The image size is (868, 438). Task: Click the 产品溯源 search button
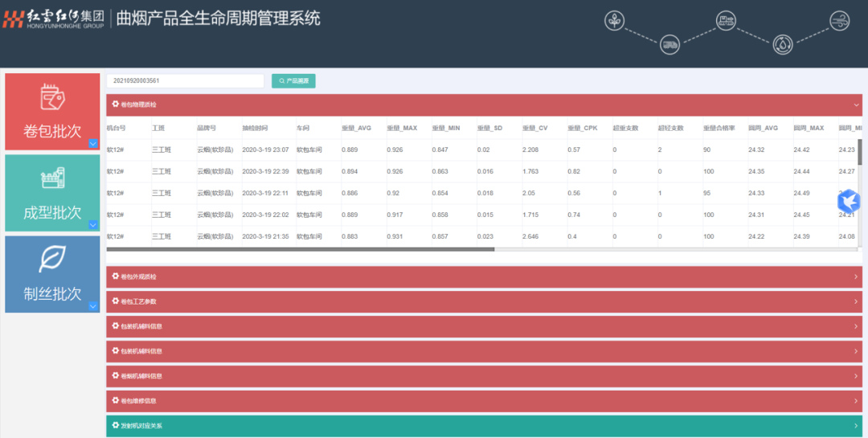click(293, 81)
